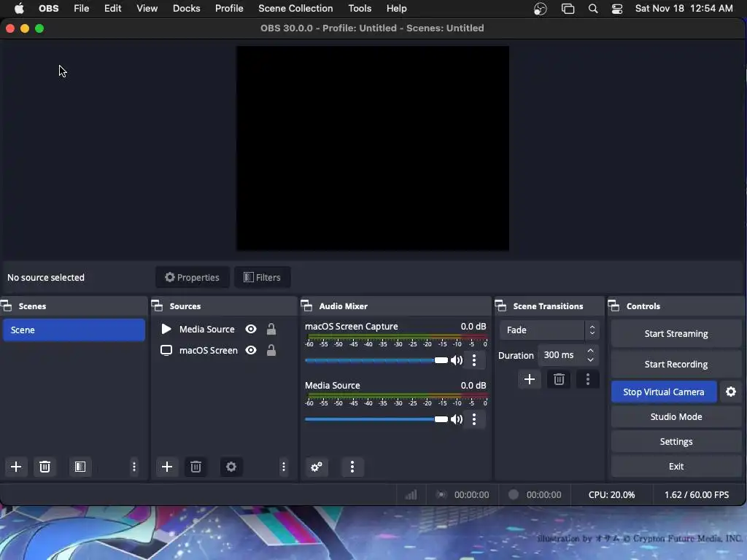Open Sources dock three-dot options
The image size is (747, 560).
[x=284, y=467]
